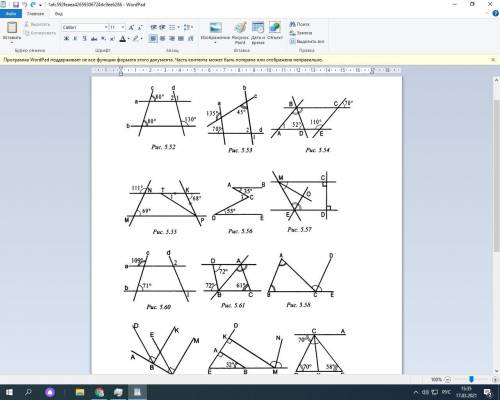
Task: Click the Find (Поиск) binoculars icon
Action: click(x=293, y=24)
